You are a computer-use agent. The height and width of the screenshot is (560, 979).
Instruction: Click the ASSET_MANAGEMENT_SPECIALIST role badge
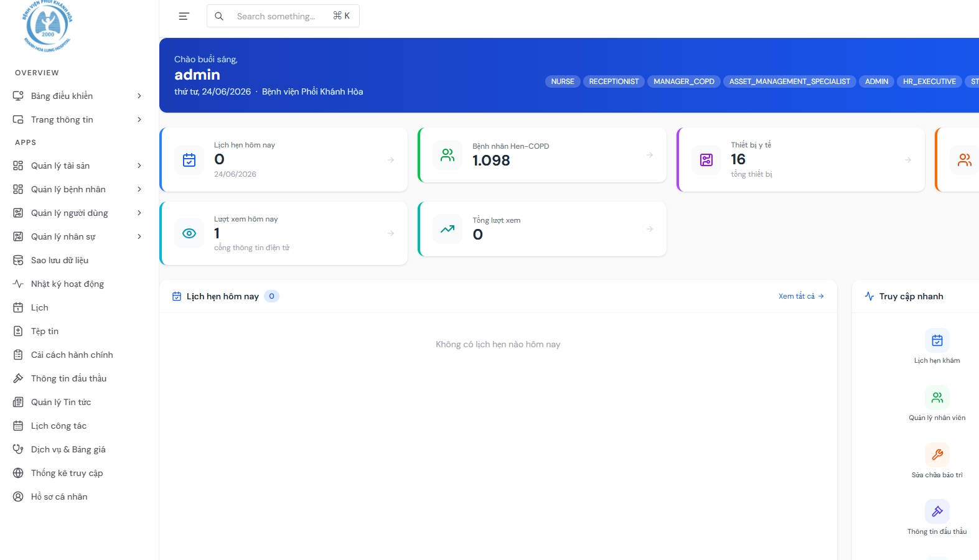pos(790,82)
